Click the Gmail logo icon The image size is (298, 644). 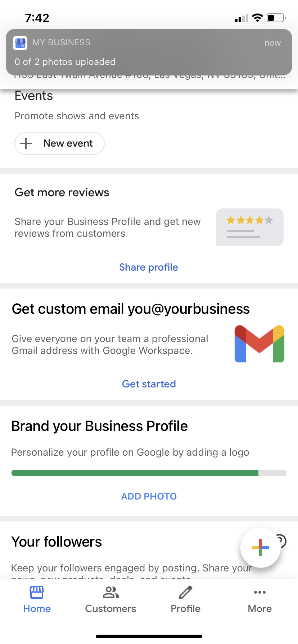[259, 344]
